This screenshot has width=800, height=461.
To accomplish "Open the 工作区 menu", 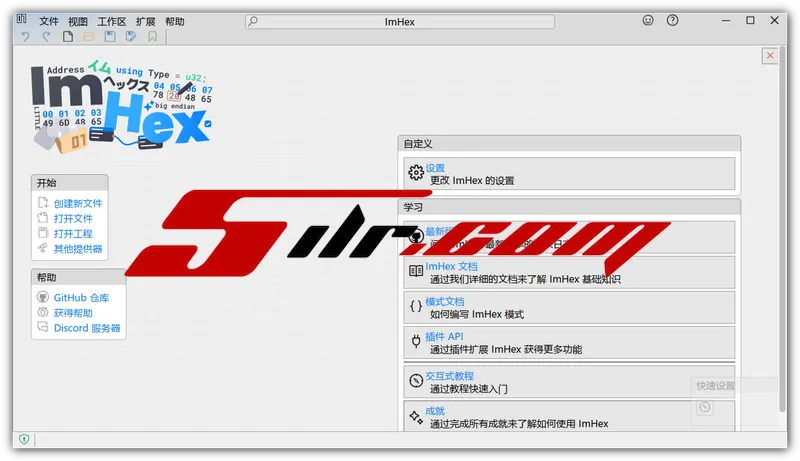I will pos(112,21).
